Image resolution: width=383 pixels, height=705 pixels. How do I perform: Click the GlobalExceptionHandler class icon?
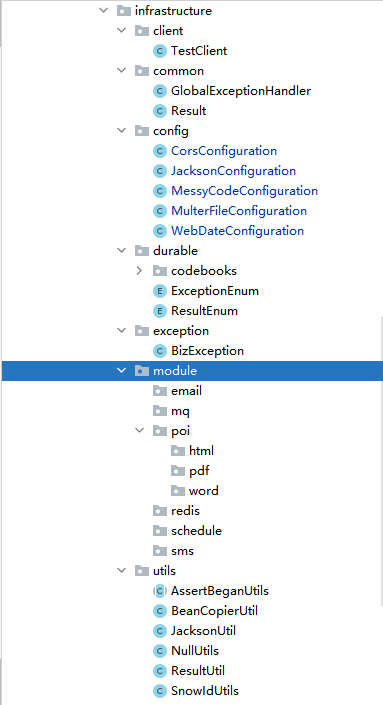[160, 91]
